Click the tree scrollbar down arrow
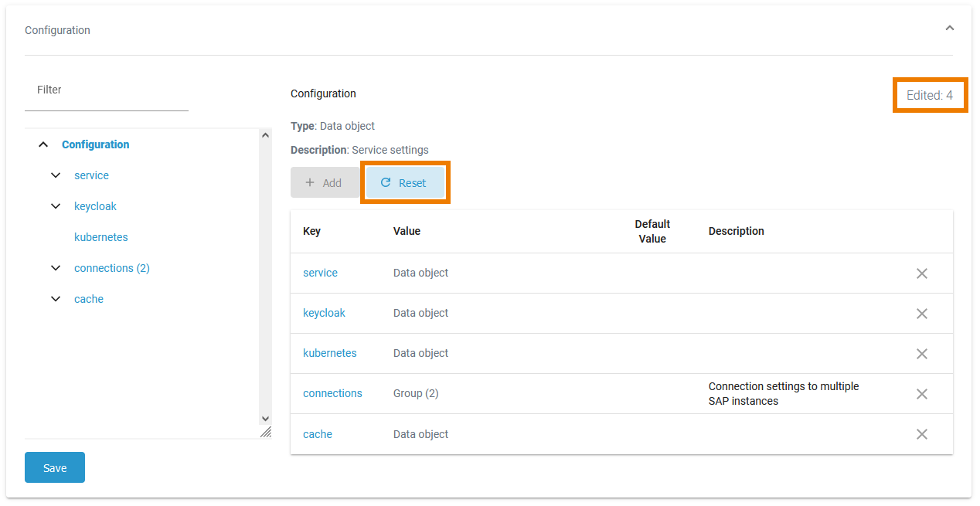Screen dimensions: 980x506 pyautogui.click(x=265, y=418)
